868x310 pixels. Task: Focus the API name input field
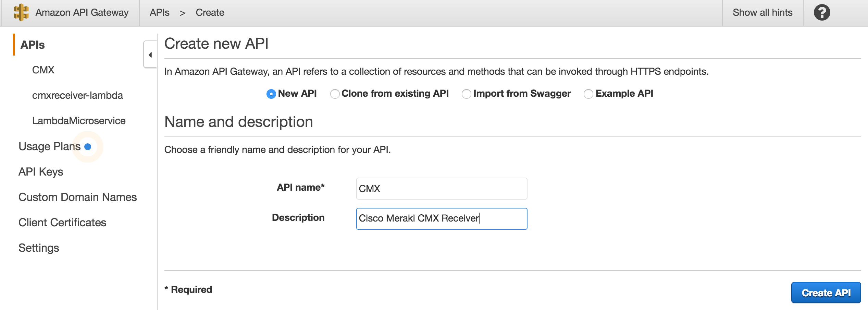(442, 189)
